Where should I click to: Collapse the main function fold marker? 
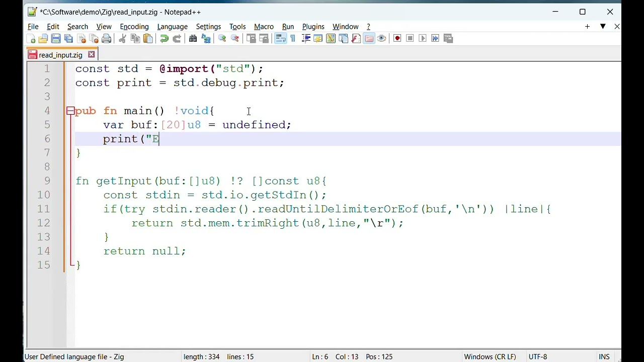(70, 111)
